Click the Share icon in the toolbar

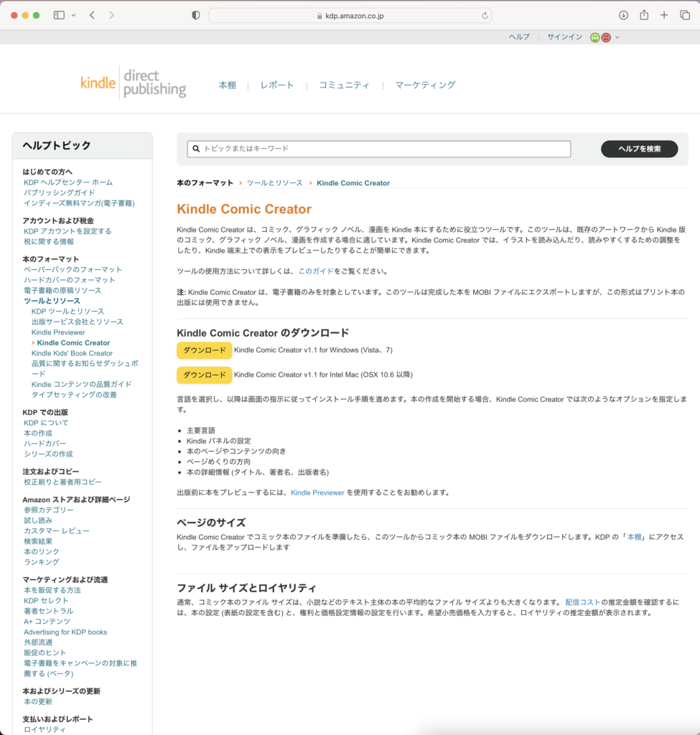click(x=644, y=15)
